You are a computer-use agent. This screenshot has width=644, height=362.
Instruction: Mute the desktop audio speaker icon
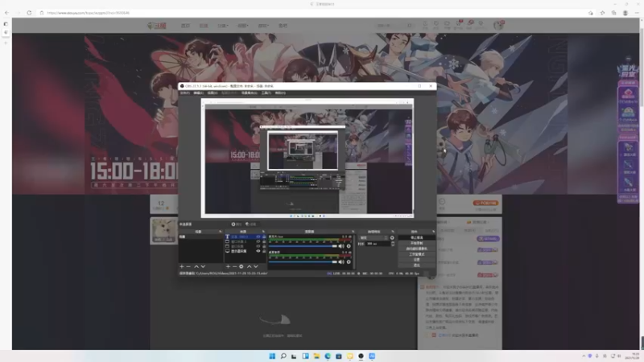[341, 262]
